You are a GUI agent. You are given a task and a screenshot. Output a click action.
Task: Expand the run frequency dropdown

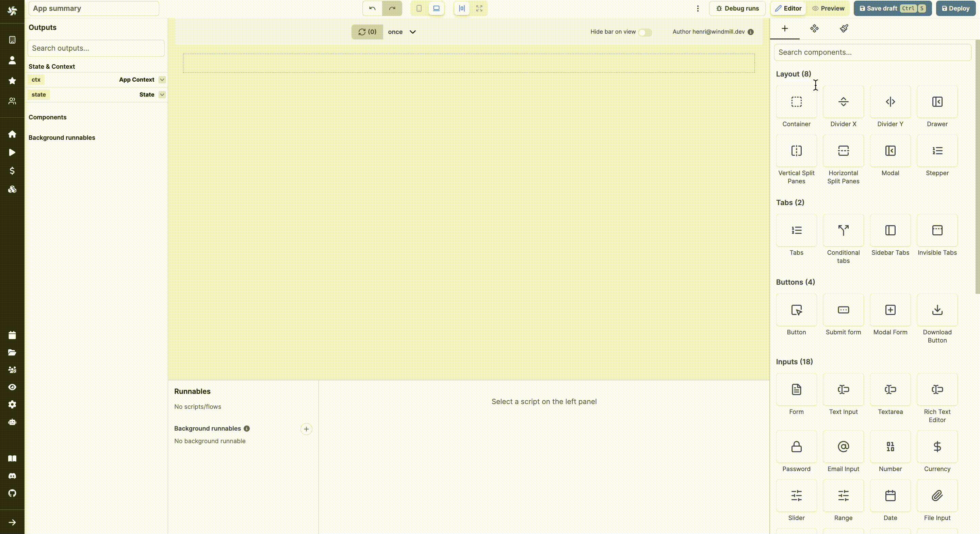coord(412,32)
